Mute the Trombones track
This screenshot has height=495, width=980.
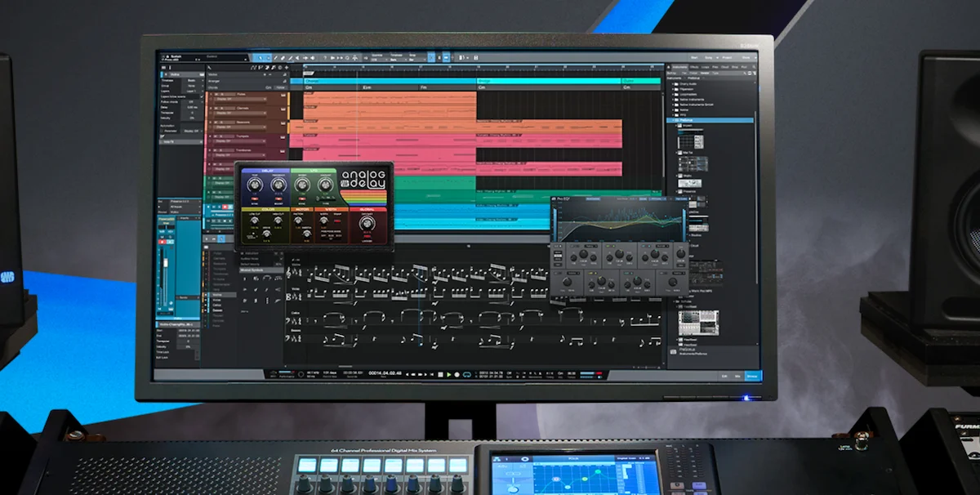click(x=216, y=150)
